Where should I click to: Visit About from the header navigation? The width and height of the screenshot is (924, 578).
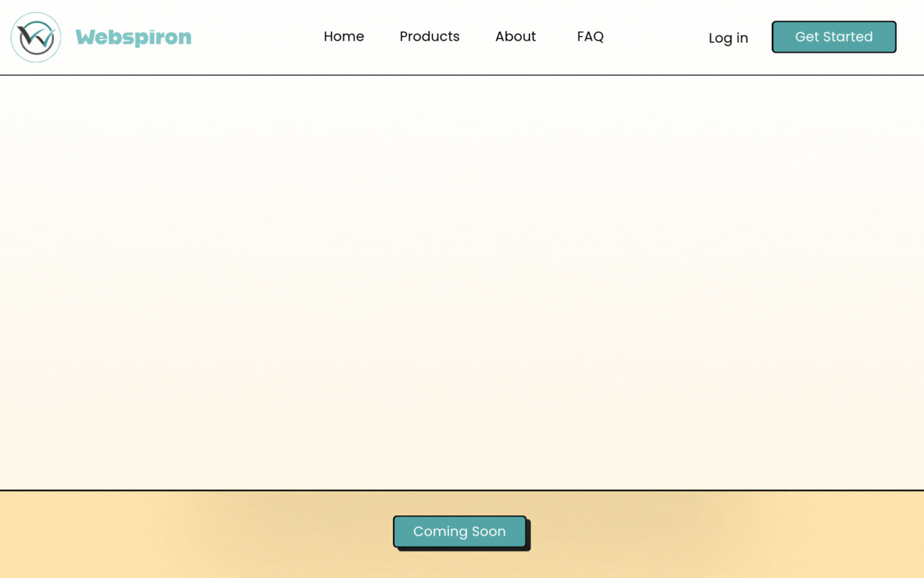click(515, 37)
